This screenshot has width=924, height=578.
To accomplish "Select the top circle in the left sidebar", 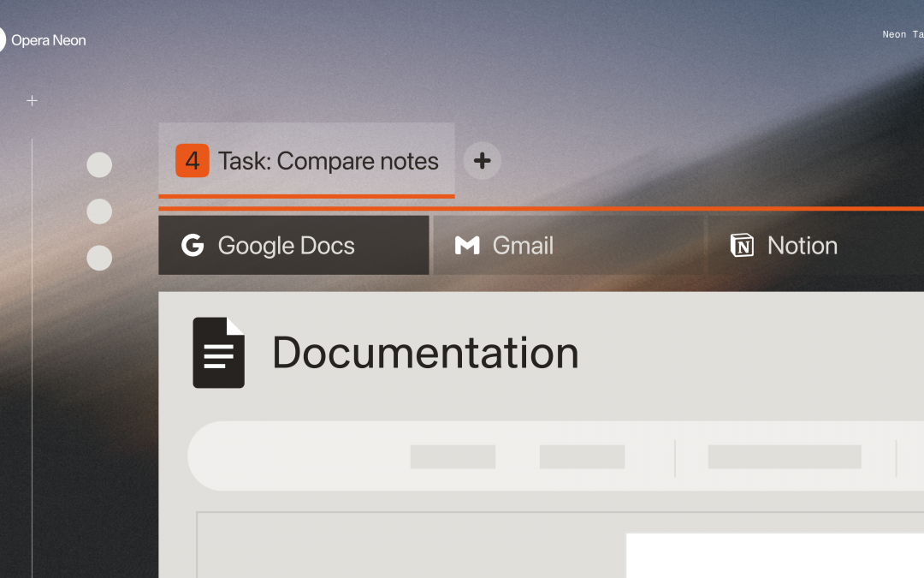I will pos(99,165).
